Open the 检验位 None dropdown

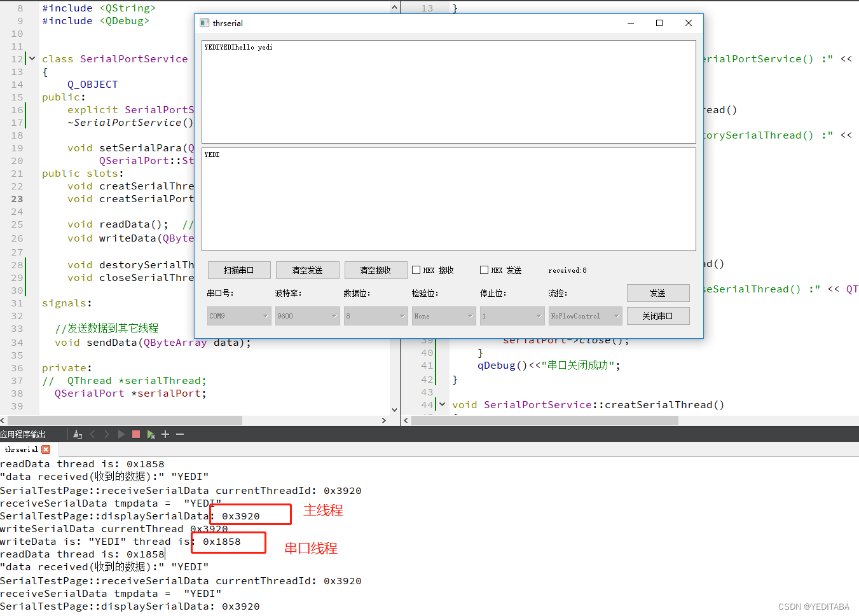click(444, 316)
